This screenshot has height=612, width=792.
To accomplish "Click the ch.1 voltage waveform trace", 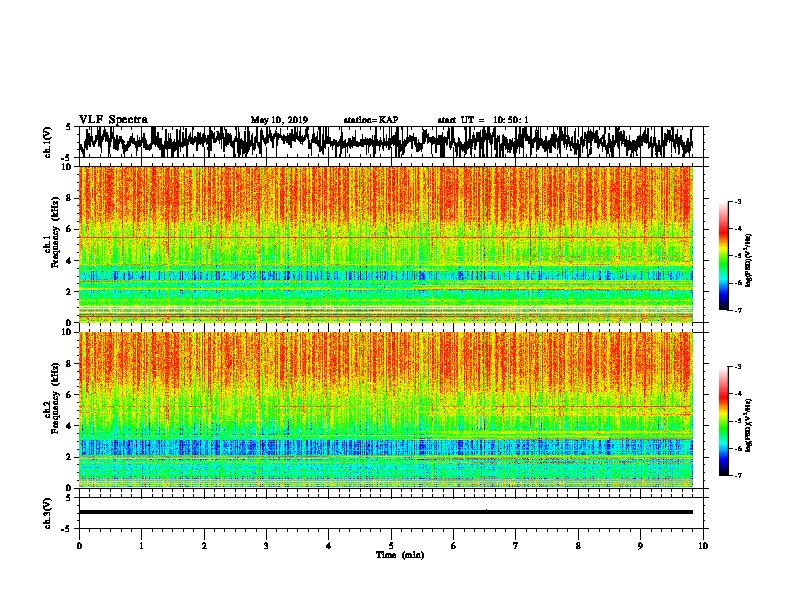I will (385, 142).
